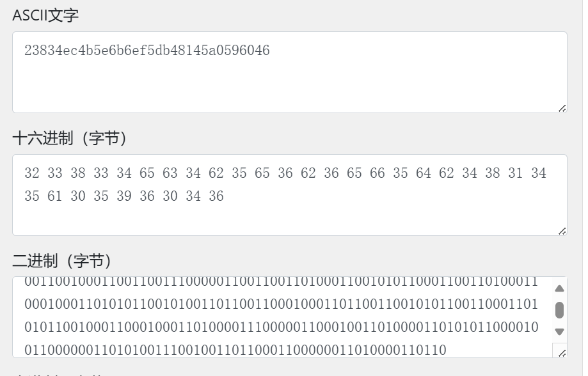The height and width of the screenshot is (376, 588).
Task: Click hex byte 61 on the second hex line
Action: coord(55,196)
